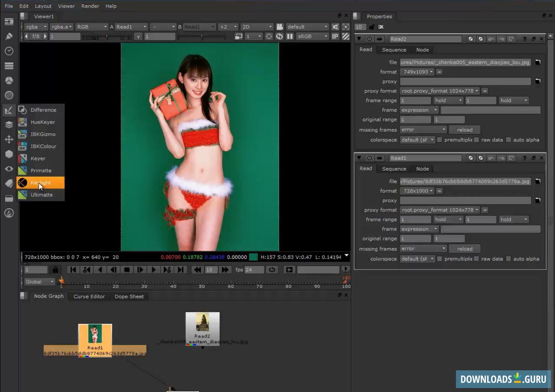Image resolution: width=555 pixels, height=392 pixels.
Task: Select the Read2 node thumbnail in node graph
Action: pyautogui.click(x=202, y=323)
